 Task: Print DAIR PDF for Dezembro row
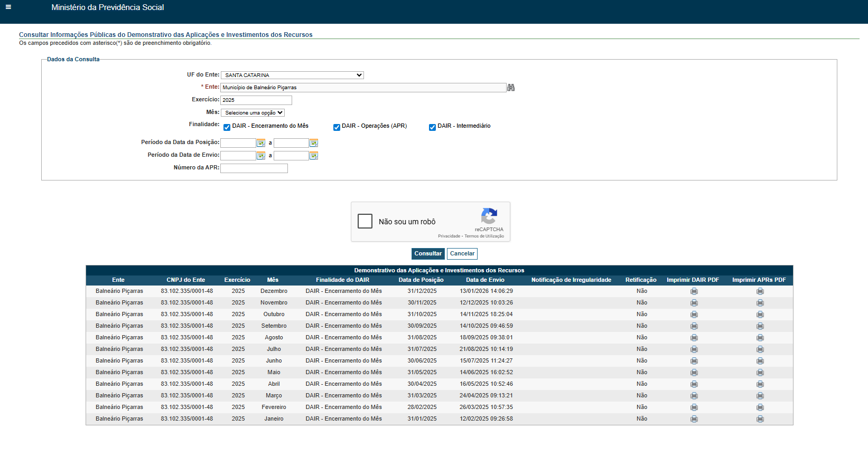click(x=694, y=291)
